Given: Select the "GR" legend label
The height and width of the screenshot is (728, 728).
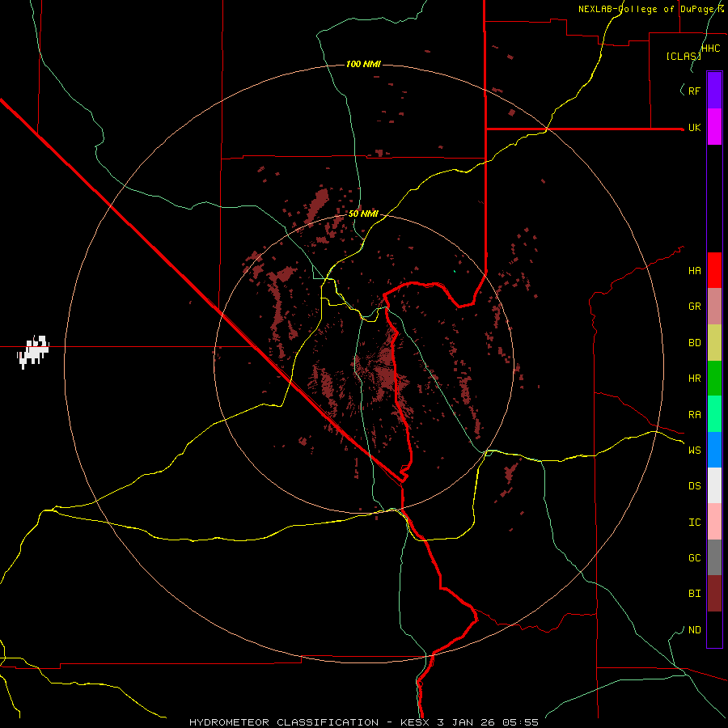Looking at the screenshot, I should 694,307.
